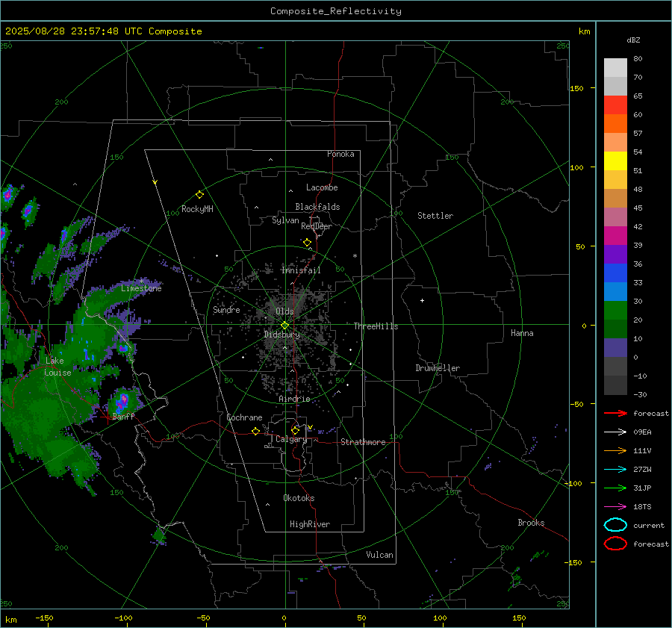The image size is (672, 628).
Task: Click the yellow diamond marker beside RockyMH
Action: (x=199, y=195)
